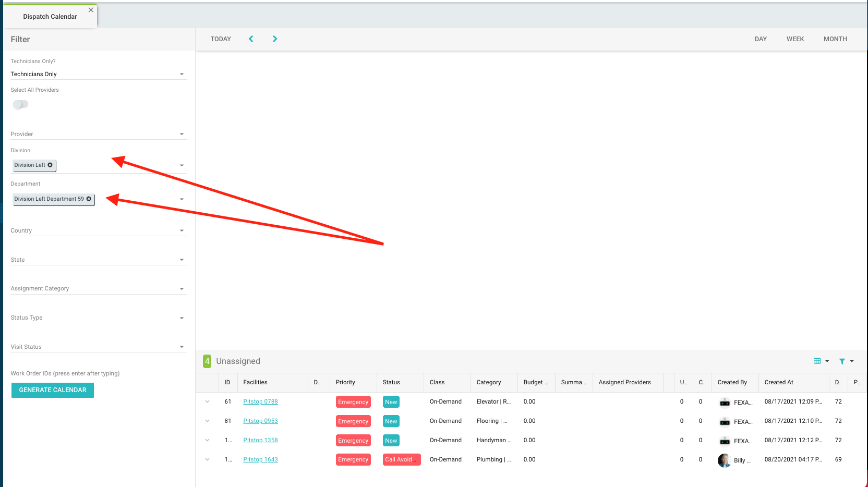This screenshot has width=868, height=487.
Task: Sort by the Priority column header
Action: (345, 382)
